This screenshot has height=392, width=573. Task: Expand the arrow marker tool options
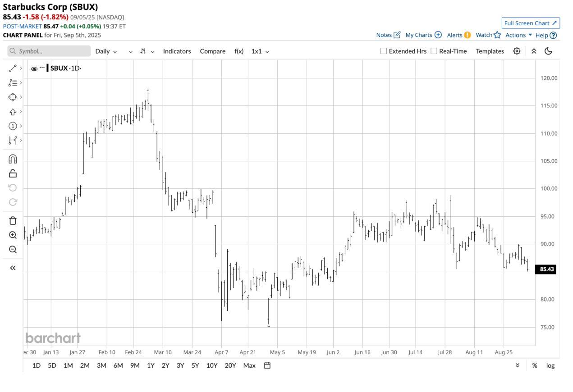click(21, 112)
